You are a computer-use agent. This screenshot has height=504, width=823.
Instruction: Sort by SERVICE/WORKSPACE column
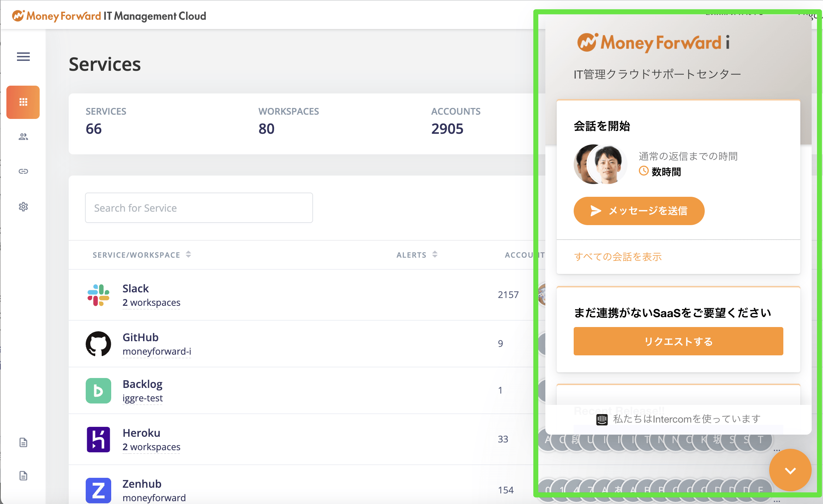[142, 255]
